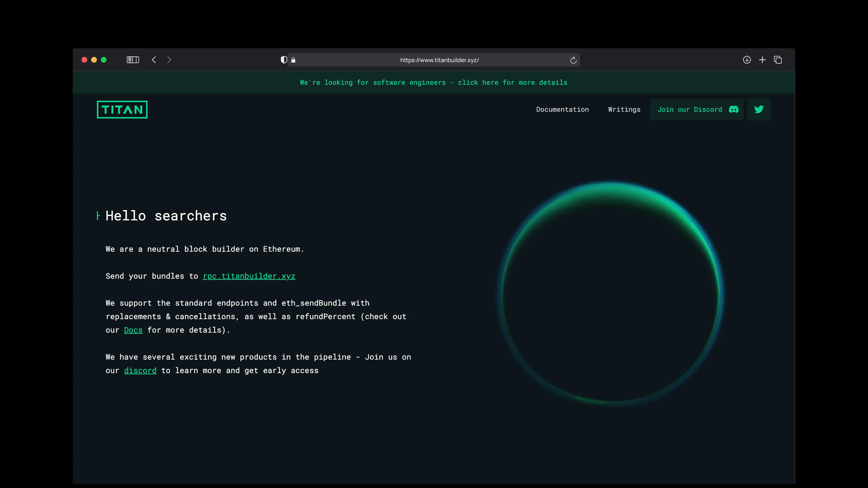This screenshot has height=488, width=868.
Task: Reload the page with the refresh icon
Action: [573, 60]
